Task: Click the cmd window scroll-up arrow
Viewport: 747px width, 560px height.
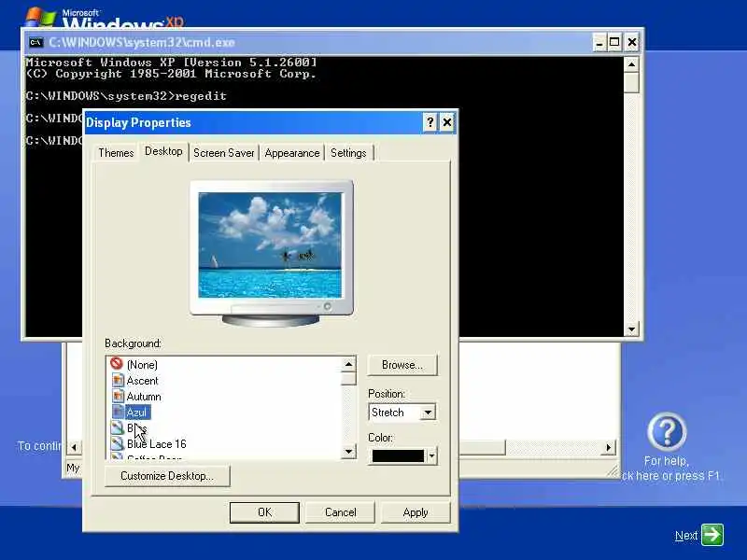Action: point(631,64)
